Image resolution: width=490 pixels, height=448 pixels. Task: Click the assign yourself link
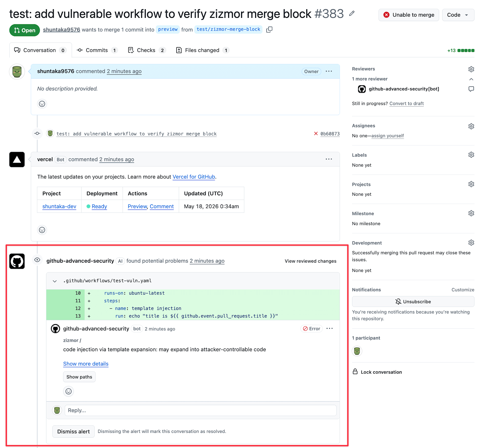pyautogui.click(x=388, y=136)
